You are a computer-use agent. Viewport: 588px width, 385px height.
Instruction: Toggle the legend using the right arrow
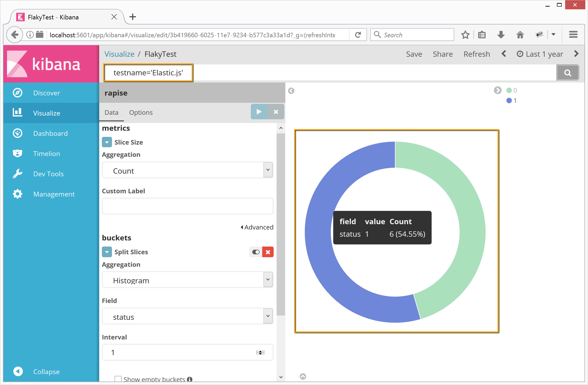coord(498,91)
